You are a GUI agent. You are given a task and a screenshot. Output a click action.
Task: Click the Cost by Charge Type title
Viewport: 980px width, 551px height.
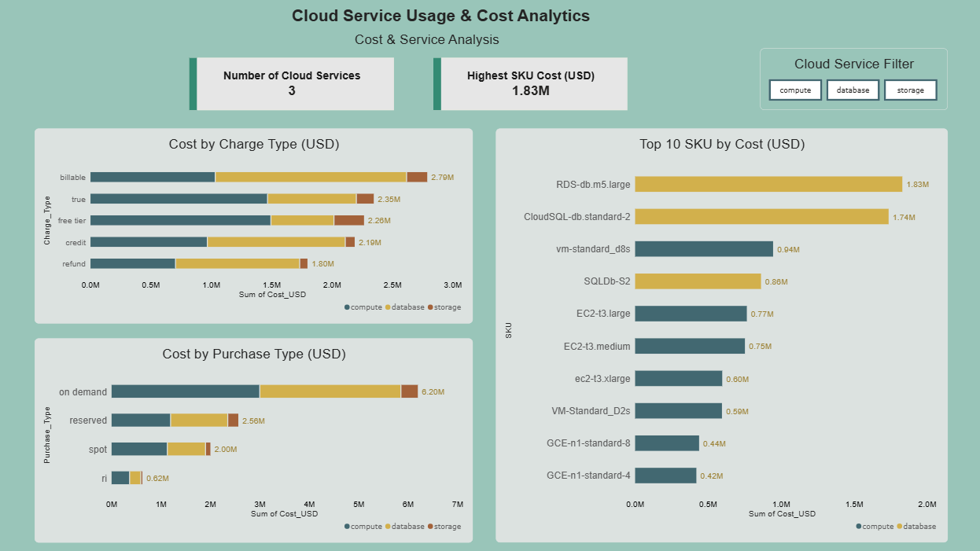[254, 145]
